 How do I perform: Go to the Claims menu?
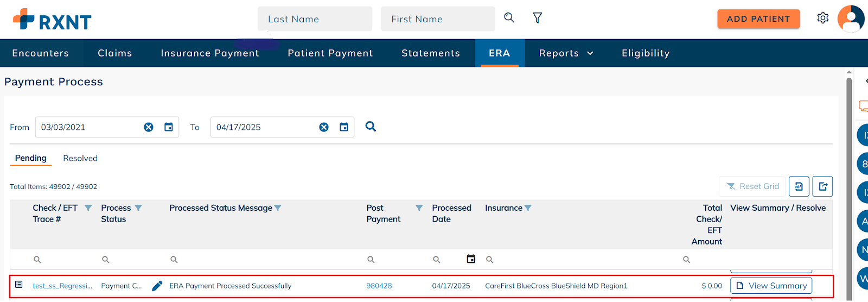(x=115, y=53)
